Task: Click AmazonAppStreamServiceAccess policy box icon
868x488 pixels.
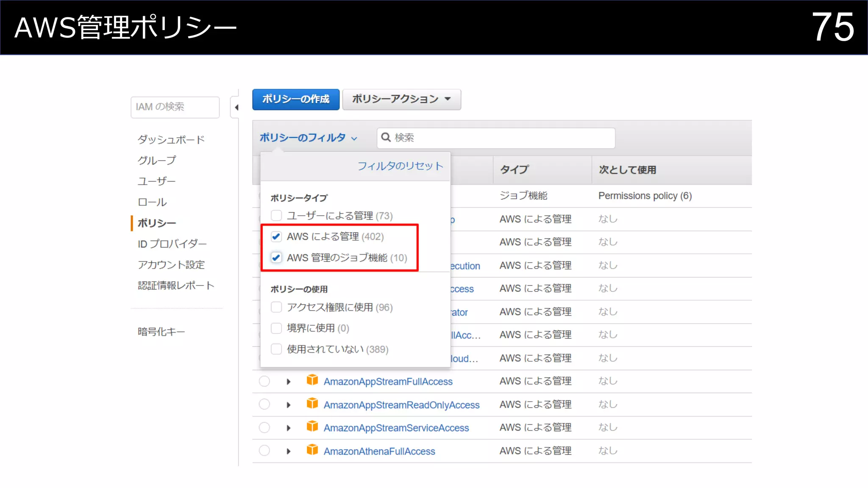Action: click(312, 426)
